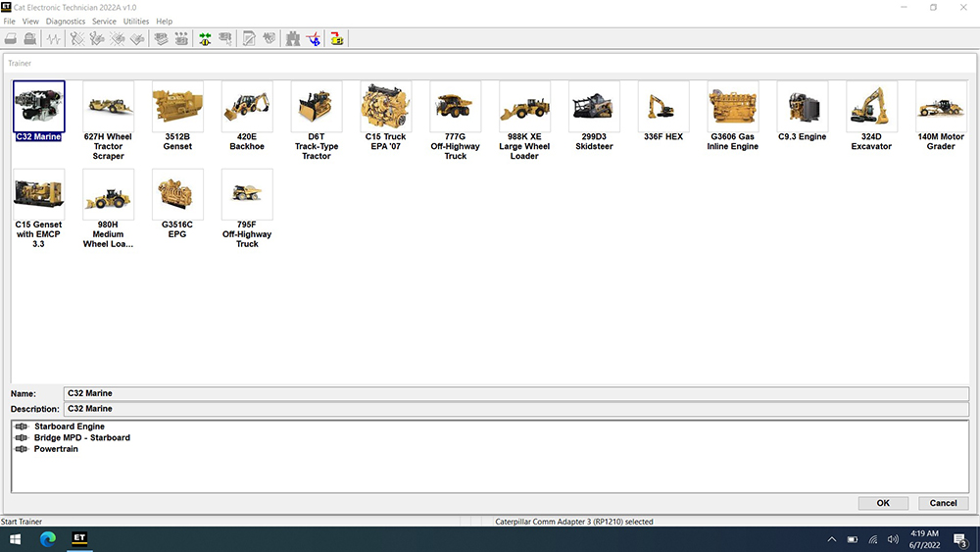Select the 336F HEX trainer

click(x=663, y=111)
